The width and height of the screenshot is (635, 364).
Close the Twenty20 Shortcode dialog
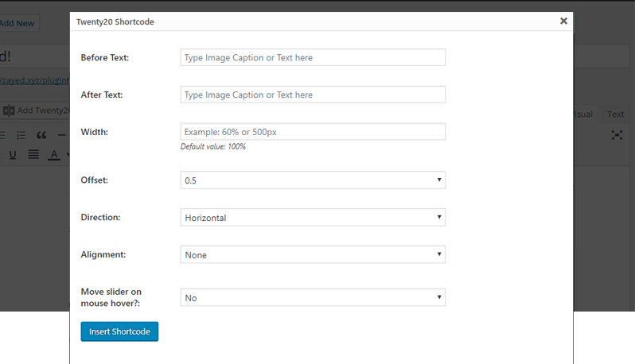563,21
